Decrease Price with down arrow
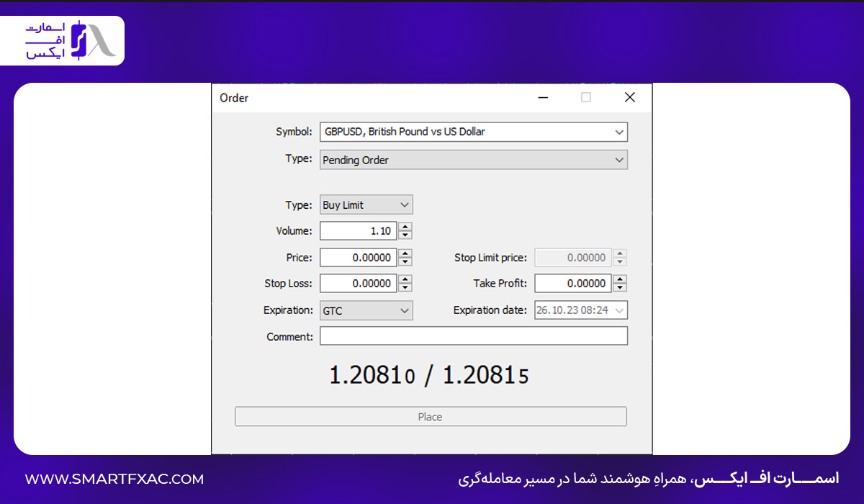Image resolution: width=864 pixels, height=504 pixels. point(405,262)
